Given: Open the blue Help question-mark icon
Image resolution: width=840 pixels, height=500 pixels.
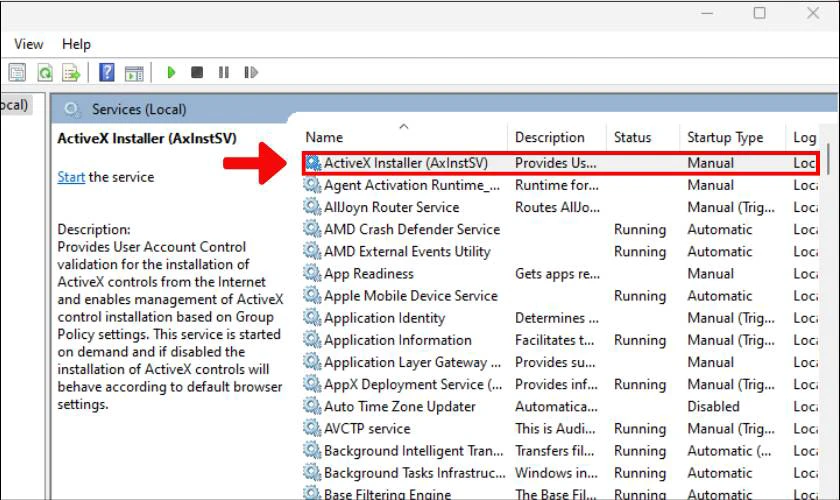Looking at the screenshot, I should 107,72.
